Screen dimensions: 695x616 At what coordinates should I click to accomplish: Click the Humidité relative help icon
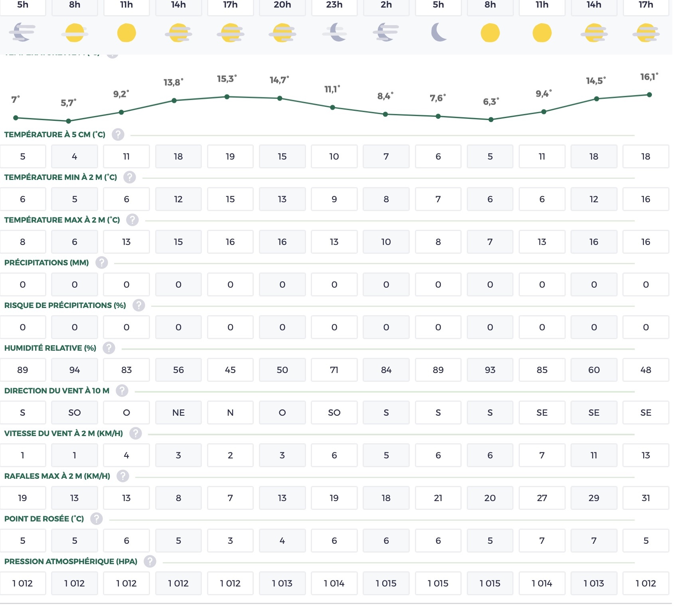(109, 348)
